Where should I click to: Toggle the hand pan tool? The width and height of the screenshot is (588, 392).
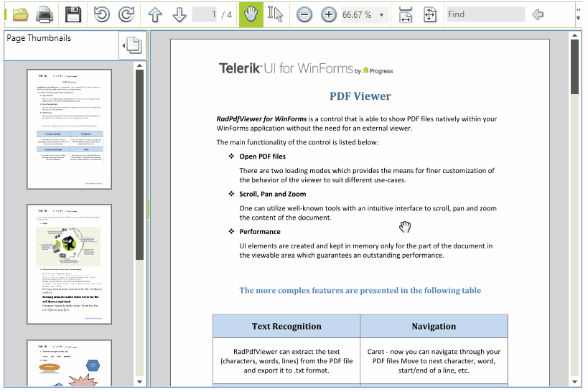[251, 14]
